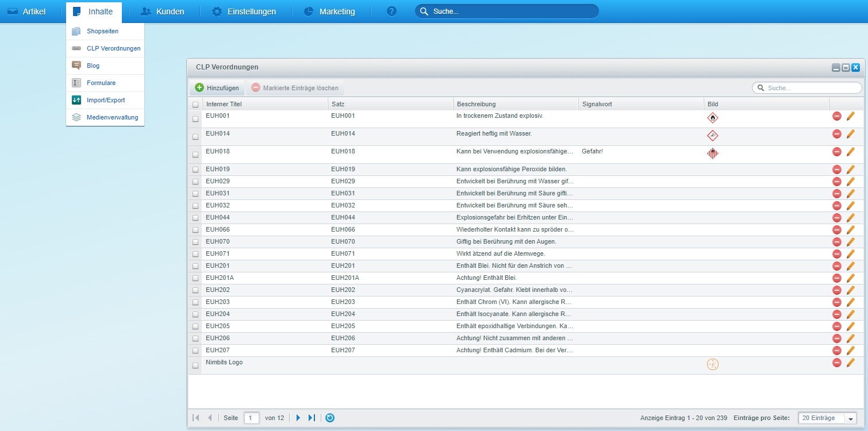Click the global Suche field in top bar

pyautogui.click(x=507, y=11)
